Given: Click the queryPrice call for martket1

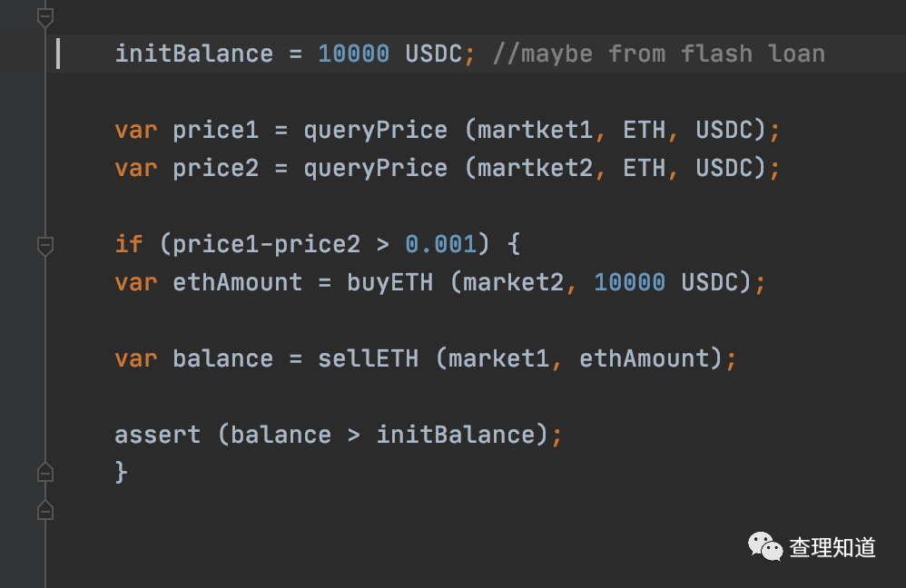Looking at the screenshot, I should pyautogui.click(x=376, y=131).
